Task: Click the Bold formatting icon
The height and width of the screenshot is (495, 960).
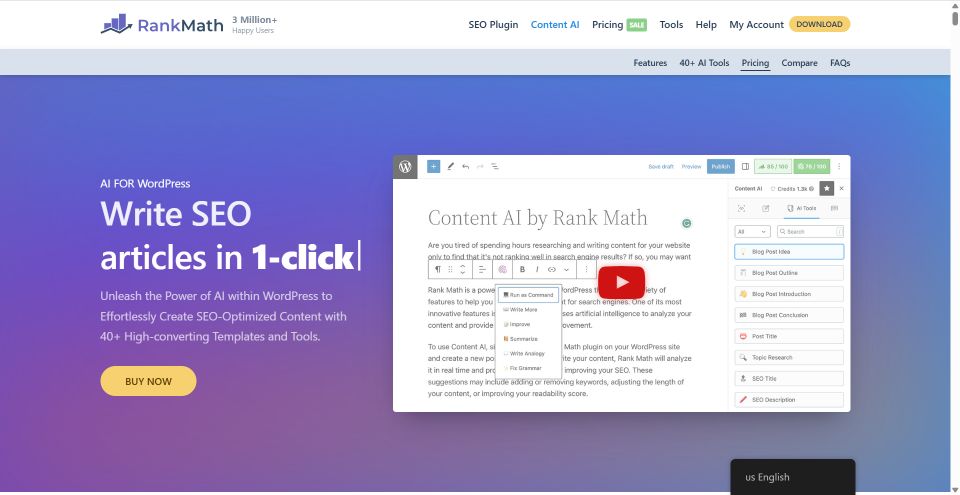Action: point(523,269)
